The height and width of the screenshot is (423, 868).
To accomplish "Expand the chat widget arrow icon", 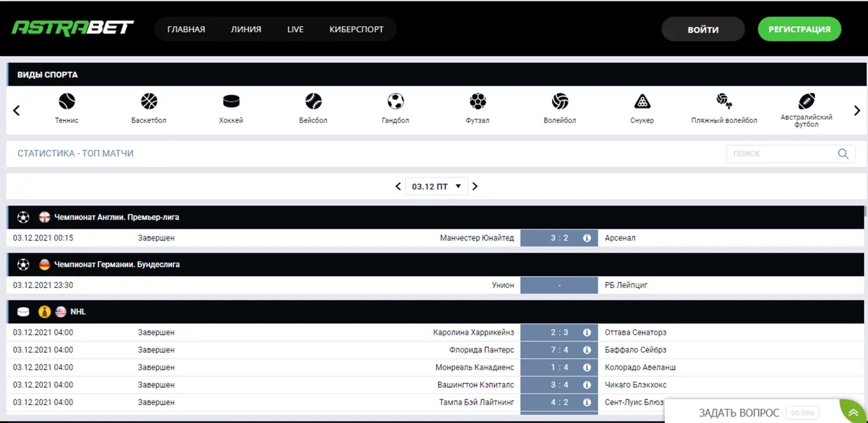I will 853,412.
